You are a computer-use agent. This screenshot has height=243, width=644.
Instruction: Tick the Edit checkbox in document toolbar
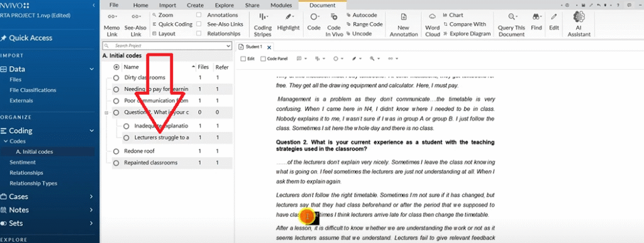pyautogui.click(x=243, y=58)
